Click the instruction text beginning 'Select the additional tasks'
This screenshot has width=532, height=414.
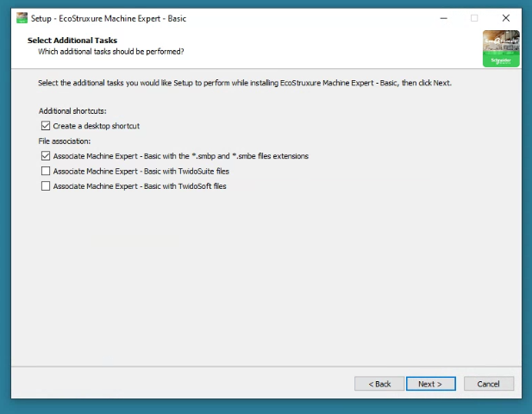click(x=245, y=83)
